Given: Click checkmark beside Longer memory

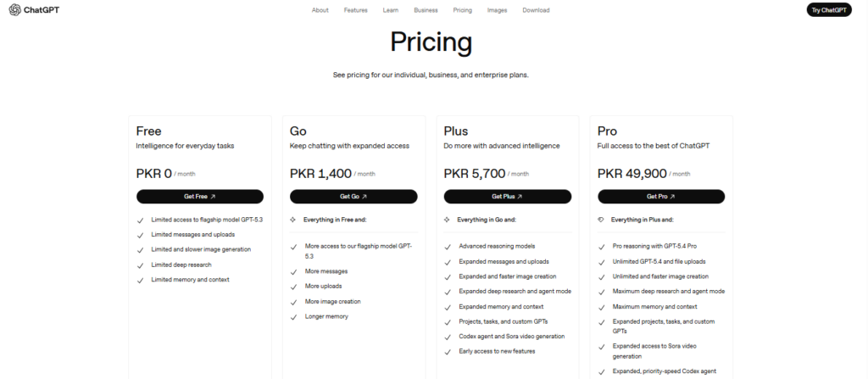Looking at the screenshot, I should pyautogui.click(x=293, y=316).
